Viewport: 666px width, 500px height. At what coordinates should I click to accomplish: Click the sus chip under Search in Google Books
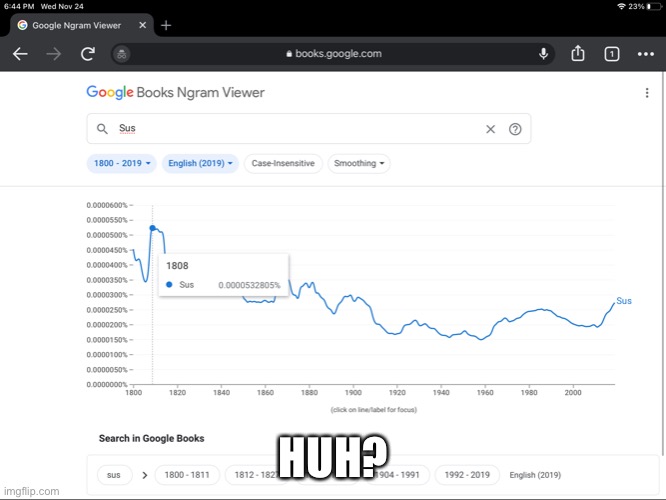[x=114, y=475]
